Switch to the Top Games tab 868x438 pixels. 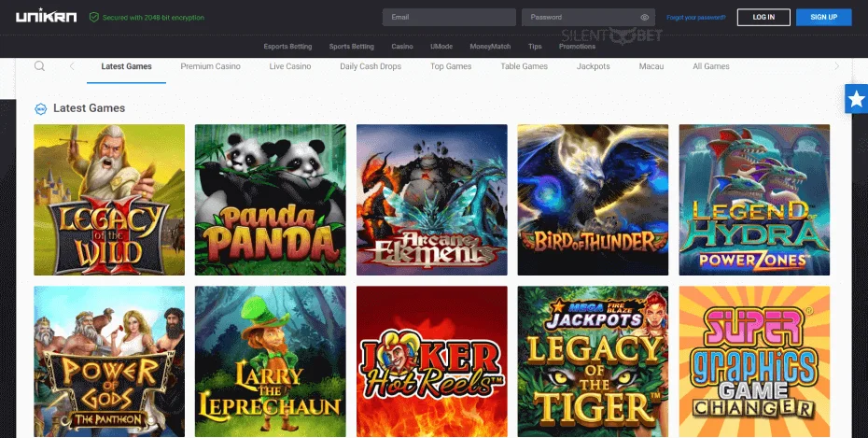click(x=451, y=66)
